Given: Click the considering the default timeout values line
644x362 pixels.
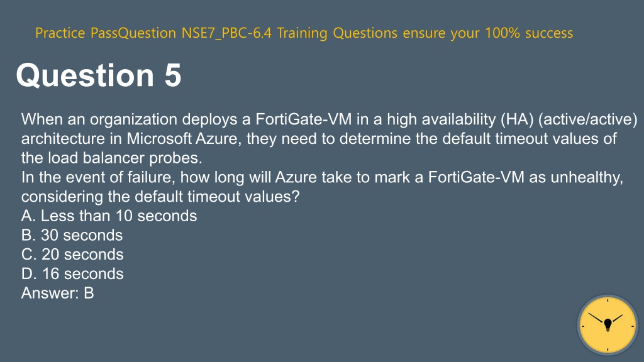Looking at the screenshot, I should click(160, 197).
